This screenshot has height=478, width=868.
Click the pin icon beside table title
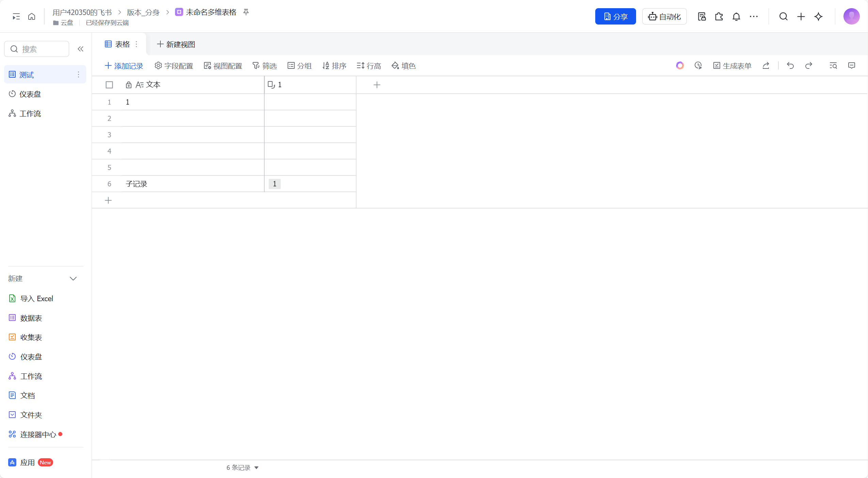[x=246, y=12]
